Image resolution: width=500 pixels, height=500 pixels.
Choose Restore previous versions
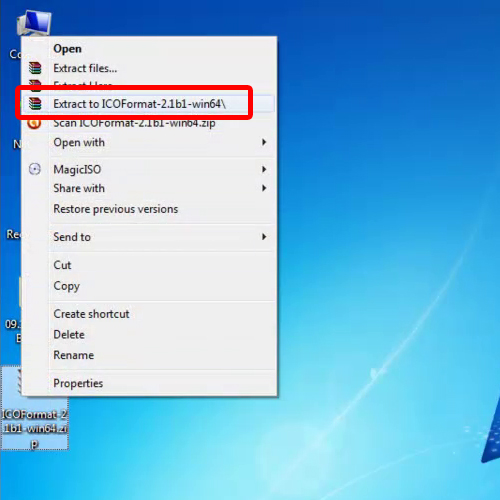(x=149, y=209)
